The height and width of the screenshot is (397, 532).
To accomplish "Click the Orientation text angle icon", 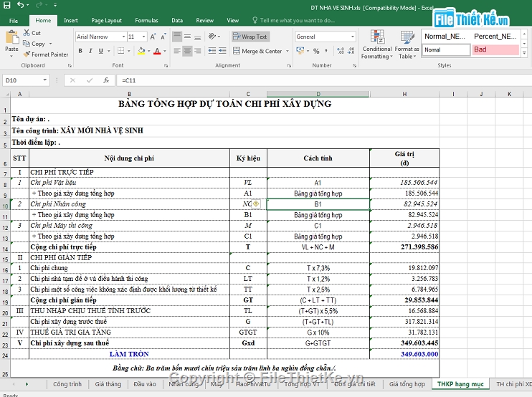I will tap(213, 37).
